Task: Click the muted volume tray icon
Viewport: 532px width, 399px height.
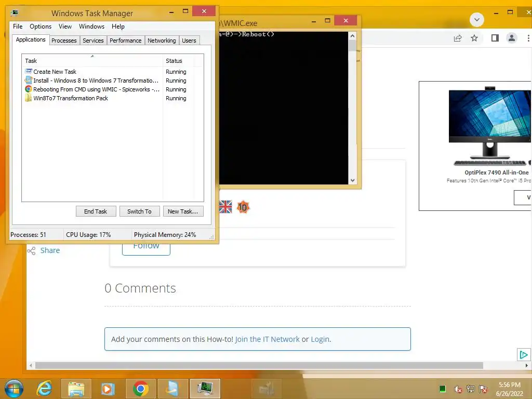Action: click(458, 389)
